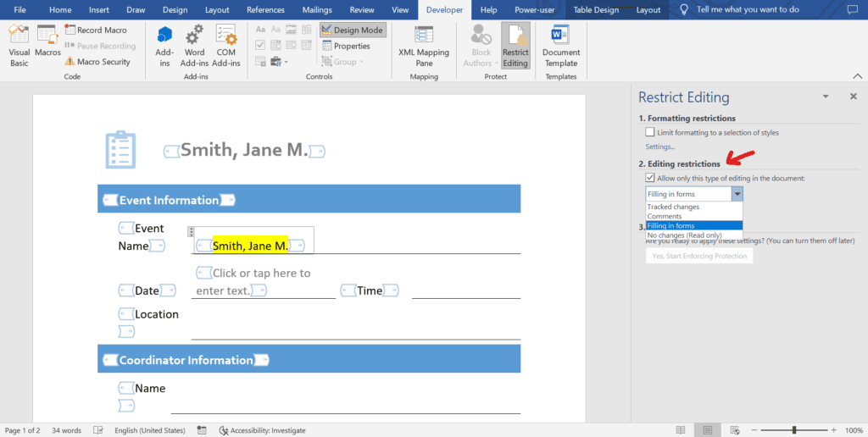Open the Visual Basic editor
This screenshot has height=437, width=868.
coord(19,47)
